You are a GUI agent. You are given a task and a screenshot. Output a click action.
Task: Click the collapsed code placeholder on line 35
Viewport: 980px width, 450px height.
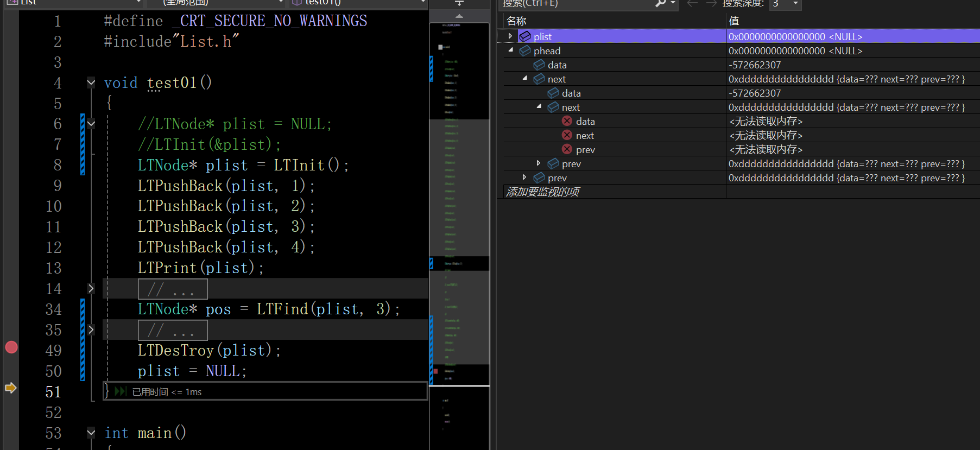click(x=173, y=330)
